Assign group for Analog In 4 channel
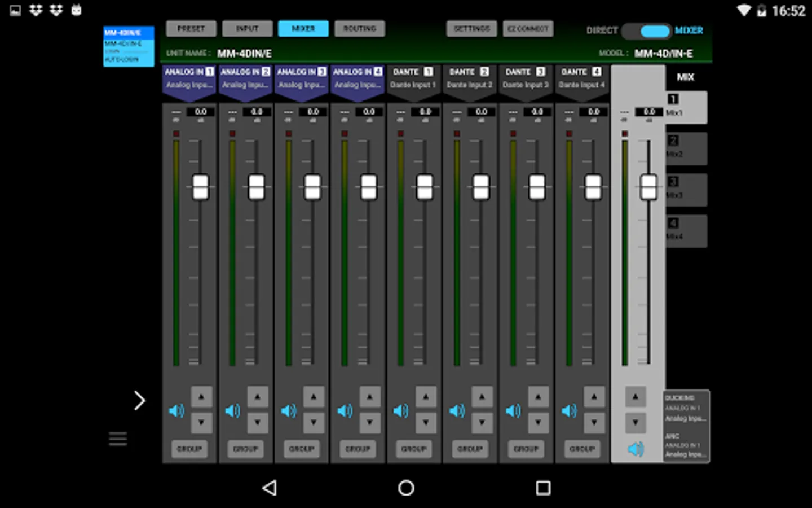 [x=358, y=449]
